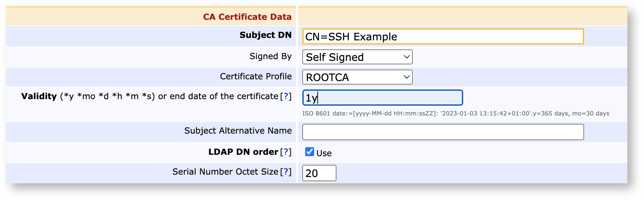
Task: Click the ISO 8601 date format hint text
Action: [456, 113]
